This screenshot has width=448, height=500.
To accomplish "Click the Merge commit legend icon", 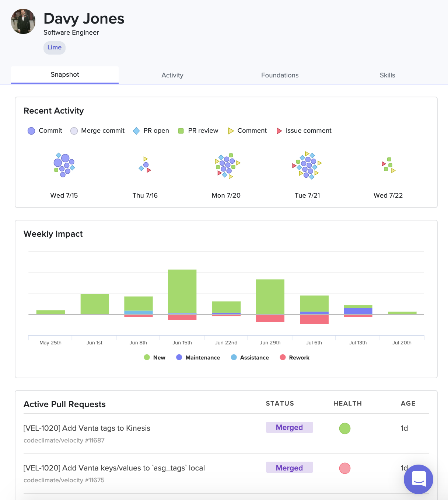I will (x=74, y=131).
